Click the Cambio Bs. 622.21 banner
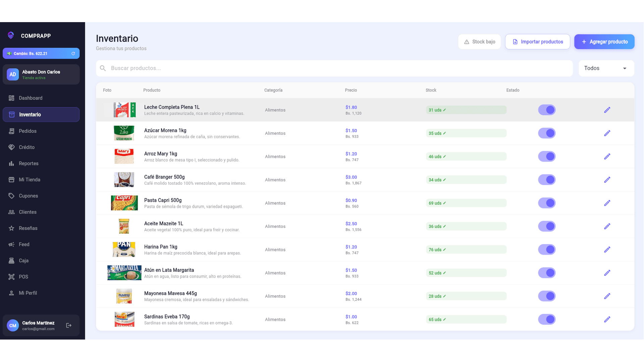This screenshot has height=362, width=644. coord(41,54)
